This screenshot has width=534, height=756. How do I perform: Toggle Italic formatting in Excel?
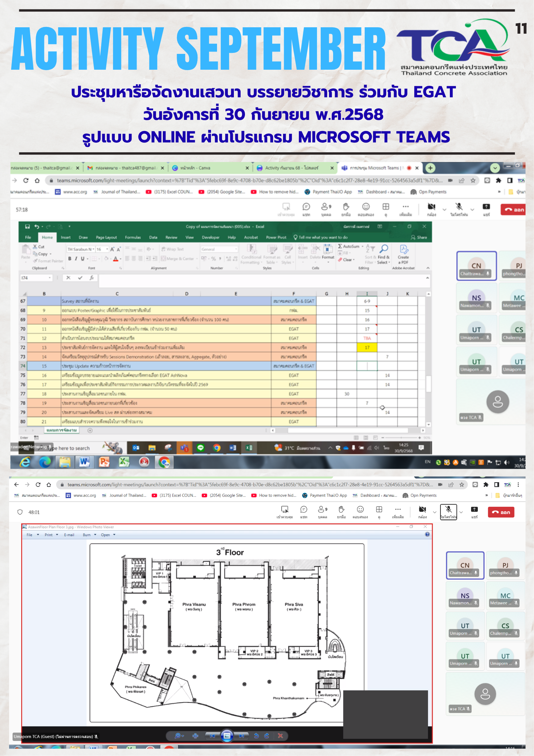pos(76,259)
